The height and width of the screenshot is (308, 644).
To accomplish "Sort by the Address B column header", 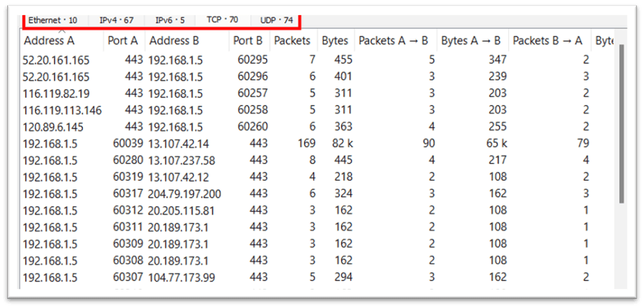I will coord(174,41).
